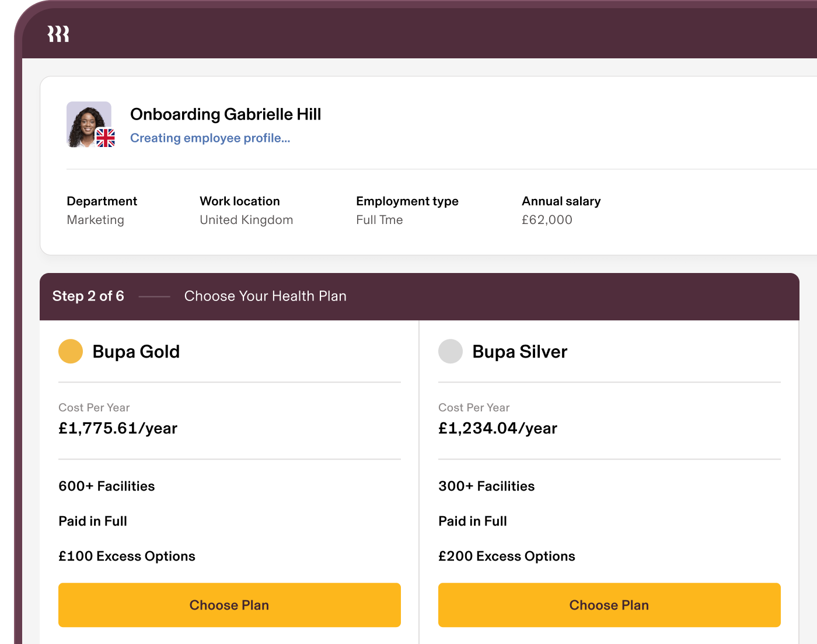Click the Rippling logo in header
Viewport: 817px width, 644px height.
coord(58,34)
